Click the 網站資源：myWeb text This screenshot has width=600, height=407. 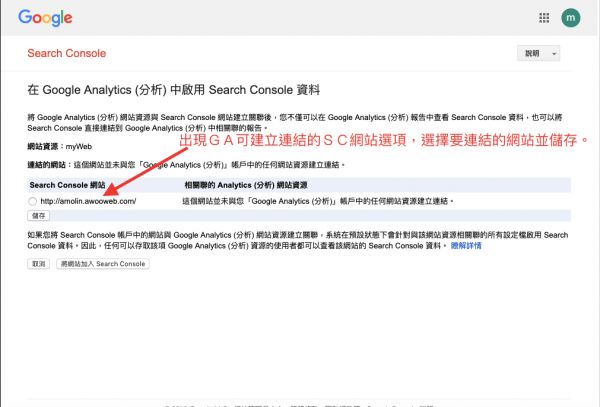[59, 147]
